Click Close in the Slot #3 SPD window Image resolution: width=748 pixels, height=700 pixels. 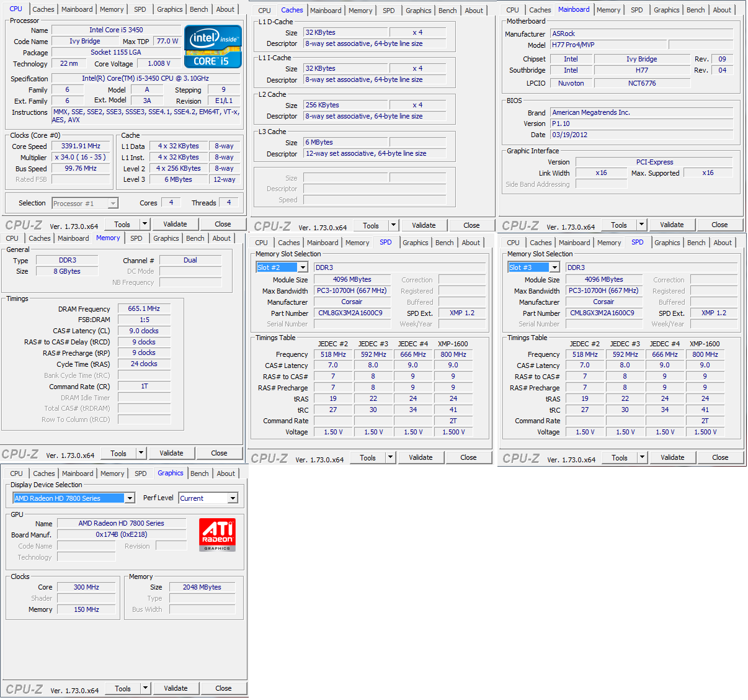720,457
